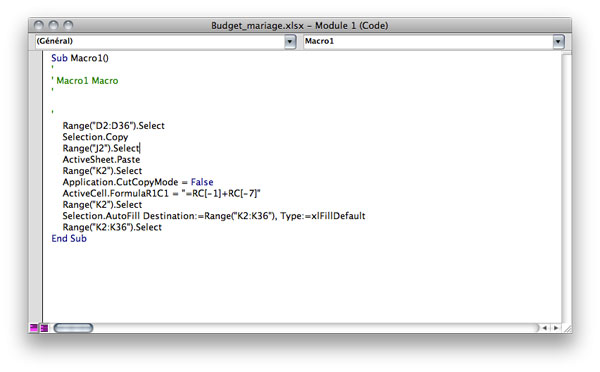Click the line Sub Macro1()
Image resolution: width=600 pixels, height=372 pixels.
[x=80, y=58]
